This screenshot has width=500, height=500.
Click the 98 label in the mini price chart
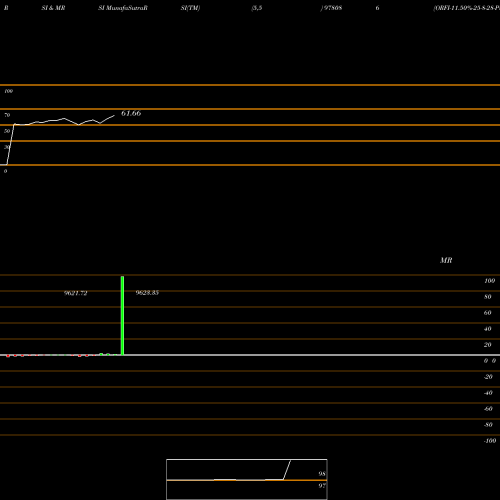pos(322,474)
